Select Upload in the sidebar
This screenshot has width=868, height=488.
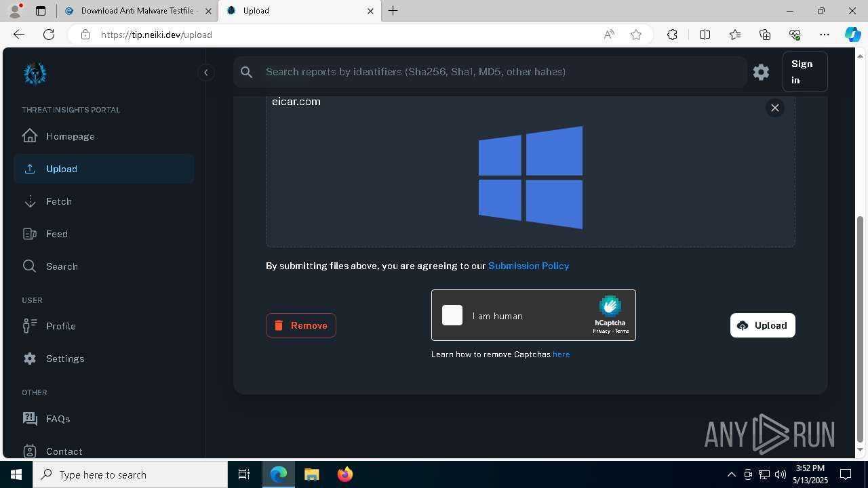click(104, 169)
